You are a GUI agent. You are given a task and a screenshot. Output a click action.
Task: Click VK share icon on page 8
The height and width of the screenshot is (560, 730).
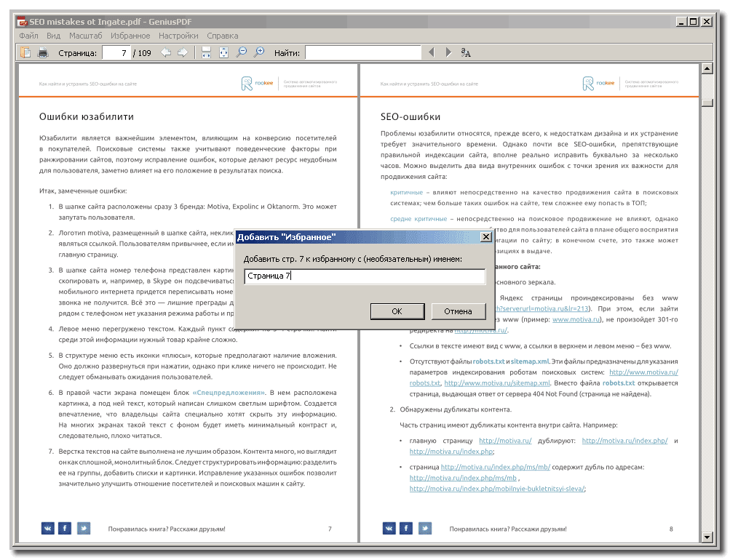389,529
